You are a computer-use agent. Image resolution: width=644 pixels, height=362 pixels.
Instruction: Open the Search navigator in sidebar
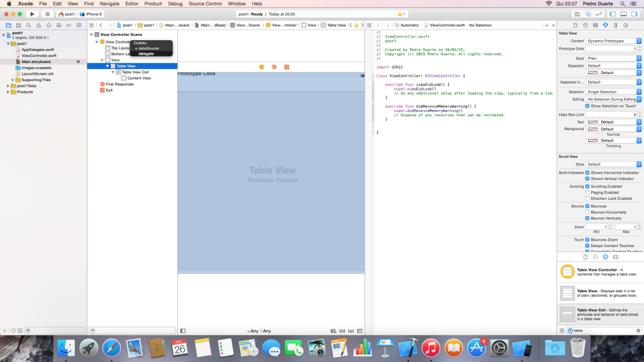[x=28, y=25]
